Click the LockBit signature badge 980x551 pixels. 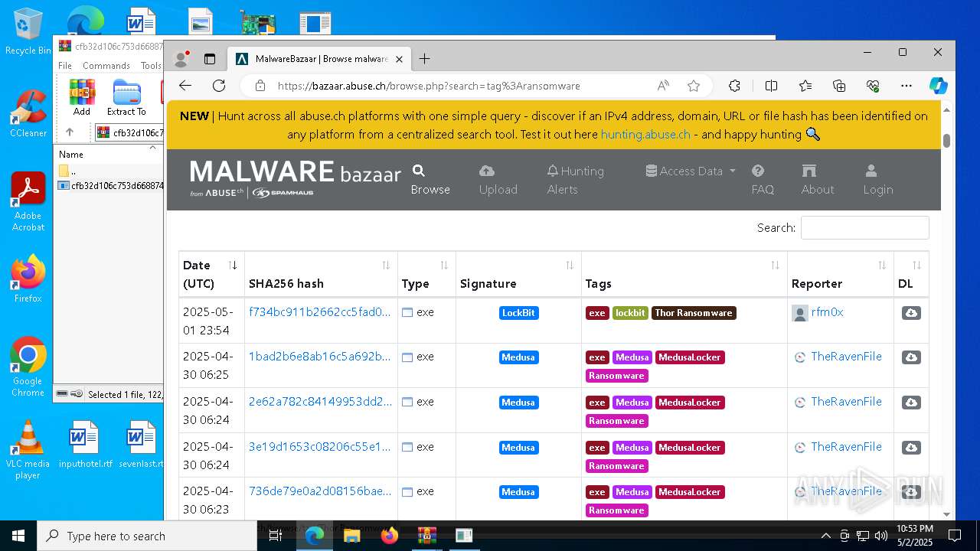point(518,312)
